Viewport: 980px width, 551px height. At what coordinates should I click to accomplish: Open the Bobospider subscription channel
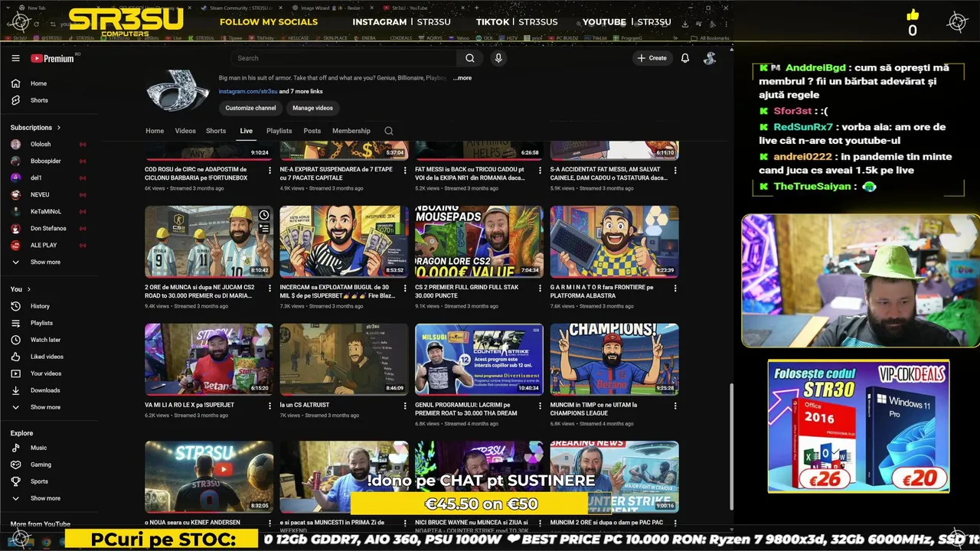coord(47,161)
